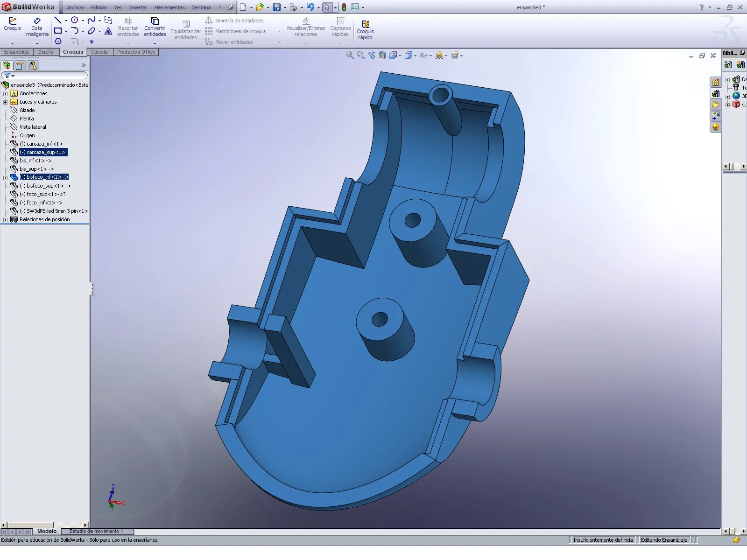Open the Insertar menu

pyautogui.click(x=138, y=7)
